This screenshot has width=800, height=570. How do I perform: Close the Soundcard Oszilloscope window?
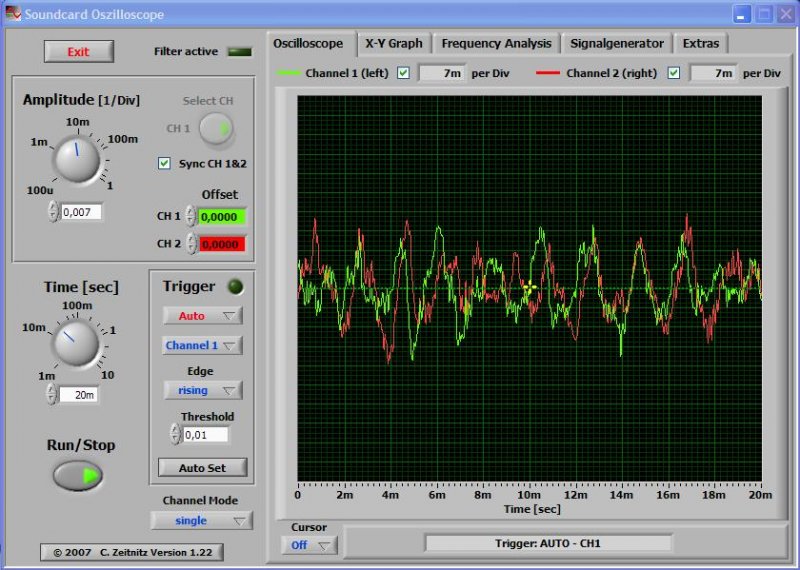click(x=785, y=14)
